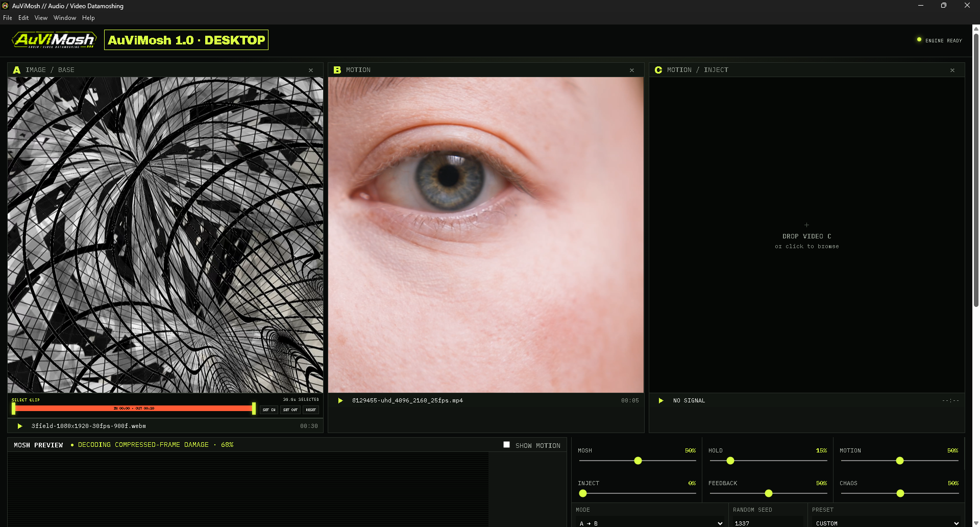
Task: Open the Mode dropdown showing A → B
Action: pos(650,523)
